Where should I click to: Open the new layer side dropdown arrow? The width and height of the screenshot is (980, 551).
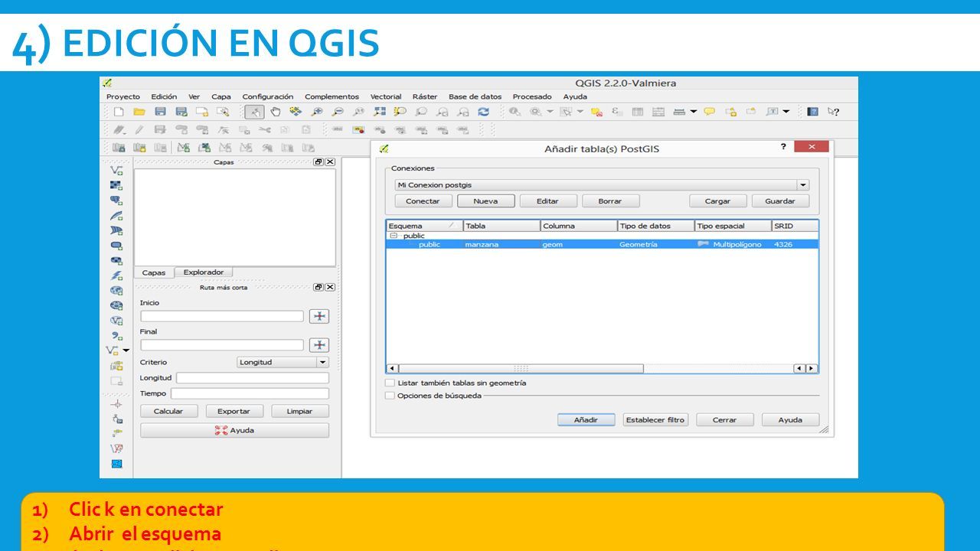[126, 350]
